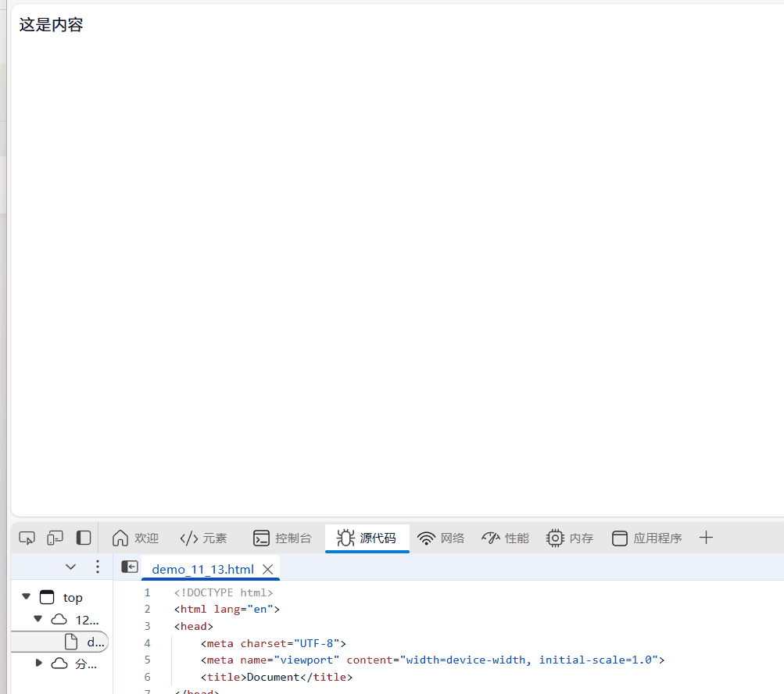Switch to the 元素 elements tab

[203, 538]
